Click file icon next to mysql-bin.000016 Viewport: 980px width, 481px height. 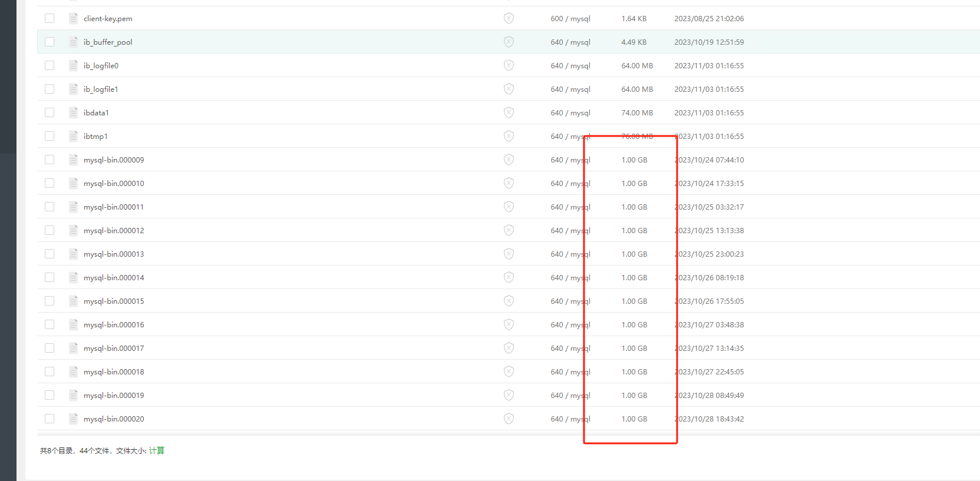(x=74, y=324)
